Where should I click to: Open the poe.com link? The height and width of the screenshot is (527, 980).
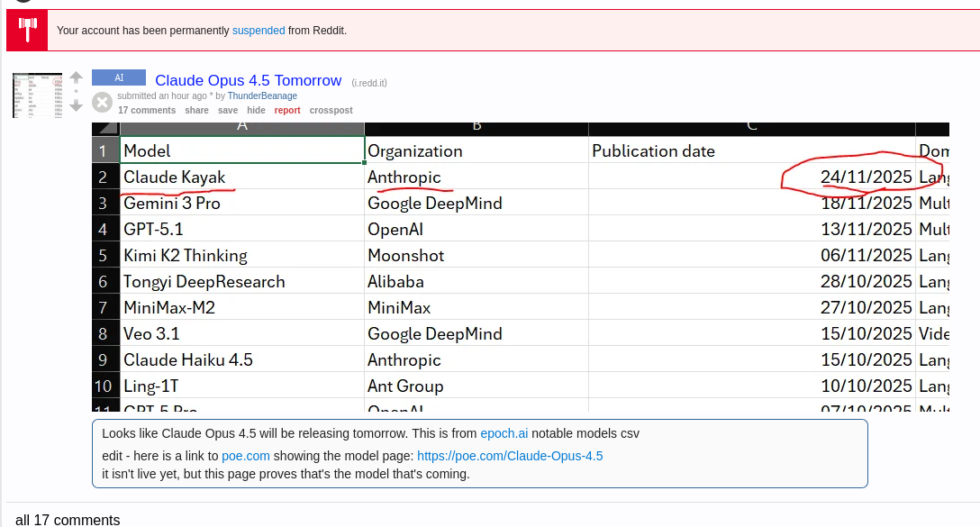[x=246, y=456]
